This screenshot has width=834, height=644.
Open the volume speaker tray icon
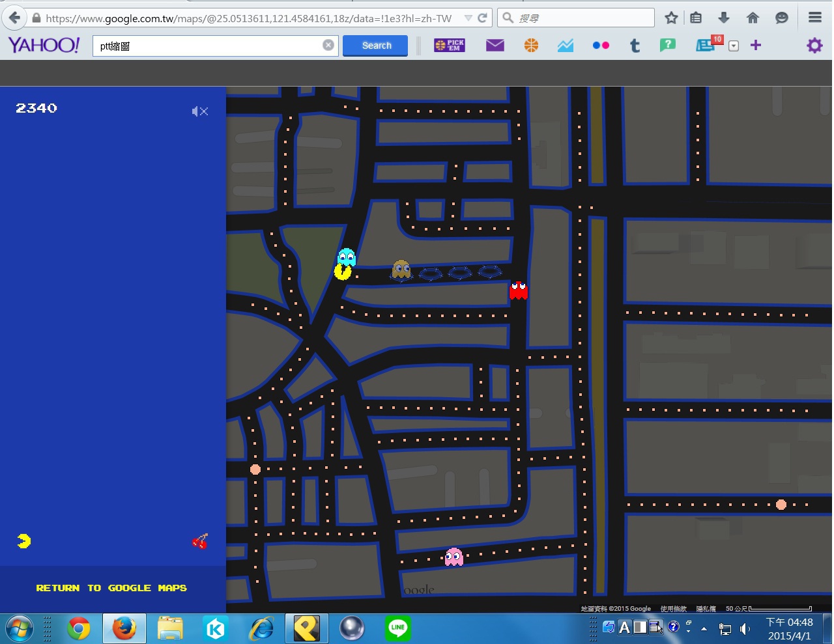click(745, 629)
